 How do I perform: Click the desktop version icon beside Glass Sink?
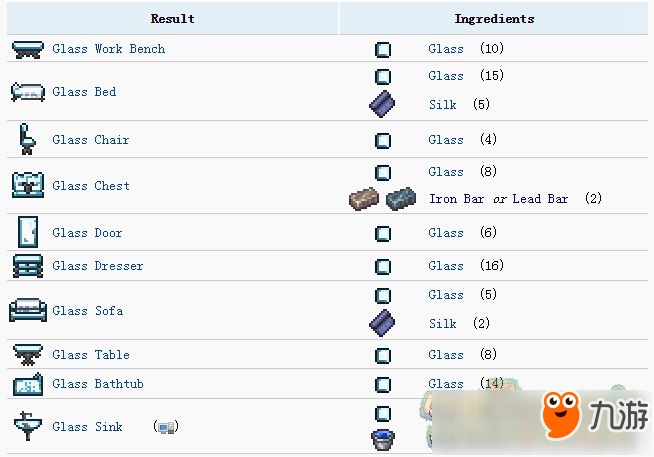click(166, 427)
